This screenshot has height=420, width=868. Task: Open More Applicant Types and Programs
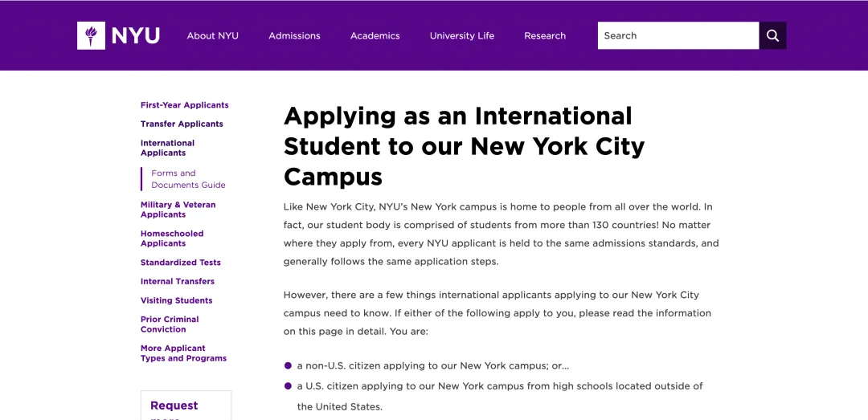183,353
